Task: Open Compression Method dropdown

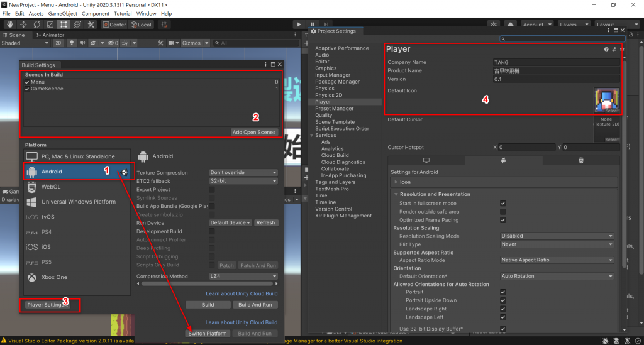Action: (x=243, y=276)
